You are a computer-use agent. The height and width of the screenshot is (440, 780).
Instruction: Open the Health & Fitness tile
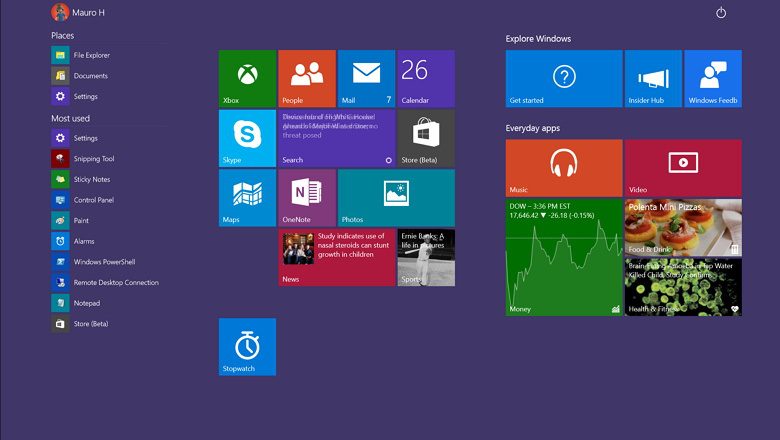[683, 287]
